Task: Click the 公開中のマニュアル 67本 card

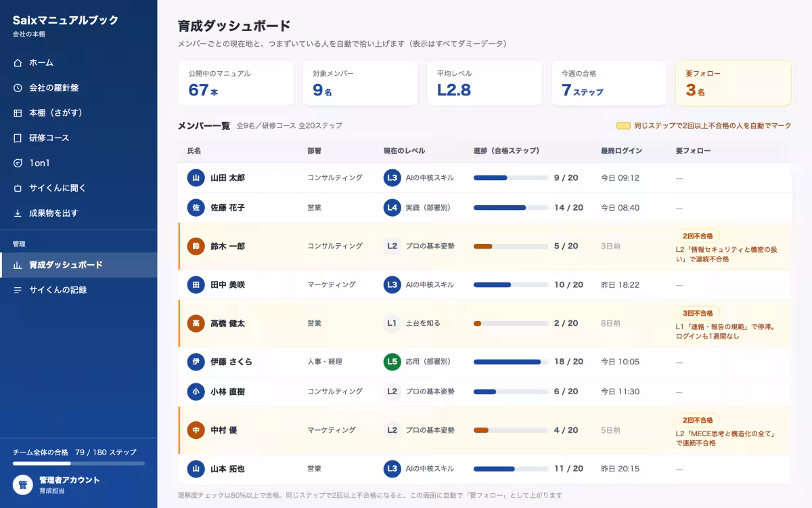Action: 235,83
